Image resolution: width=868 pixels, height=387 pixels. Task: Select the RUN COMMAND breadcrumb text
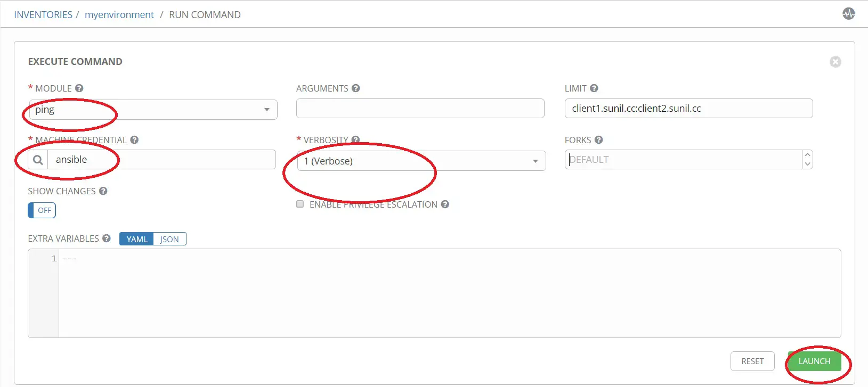click(x=205, y=15)
